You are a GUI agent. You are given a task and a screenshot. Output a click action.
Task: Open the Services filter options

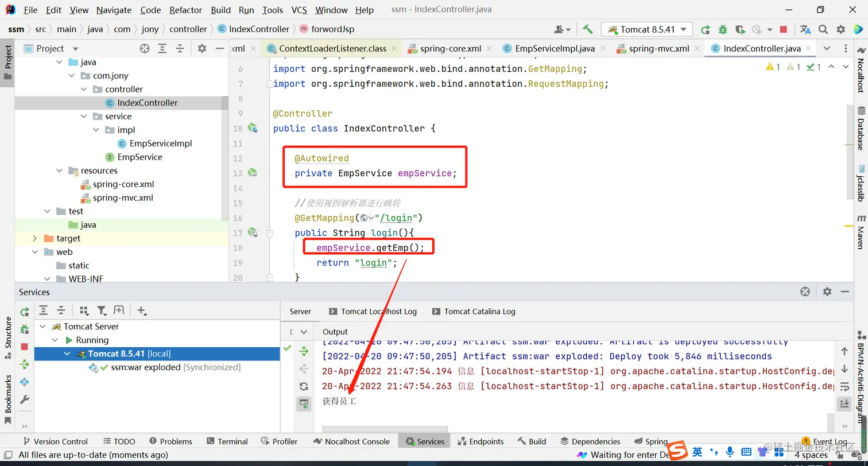coord(102,310)
